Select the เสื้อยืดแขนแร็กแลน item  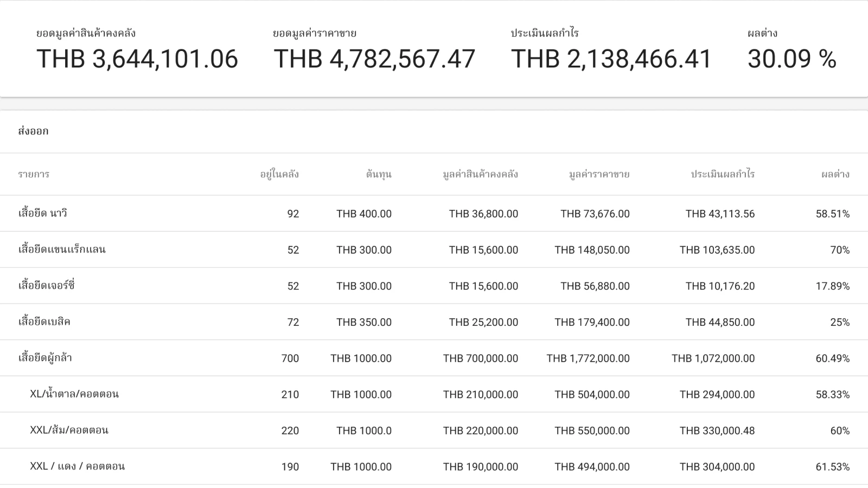[x=62, y=250]
